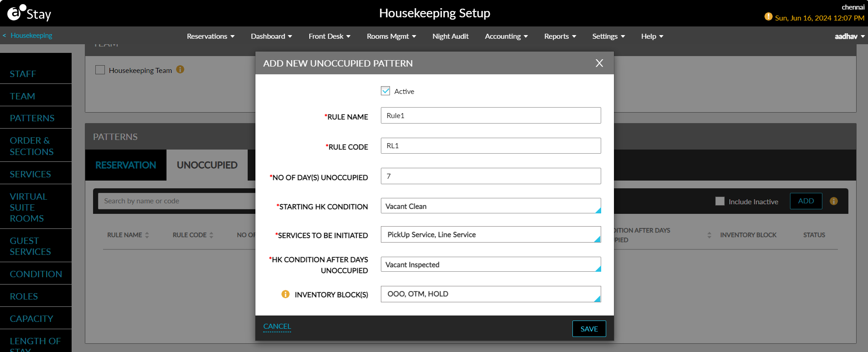Open Night Audit menu item

pyautogui.click(x=450, y=36)
